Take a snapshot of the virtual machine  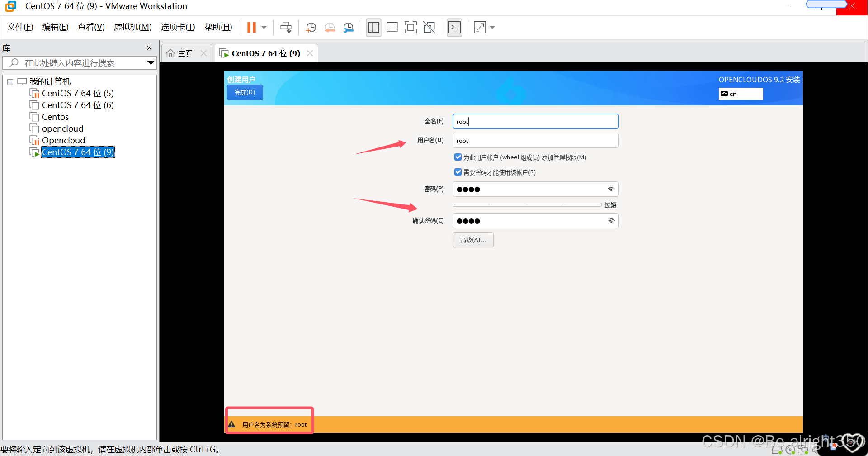click(311, 28)
